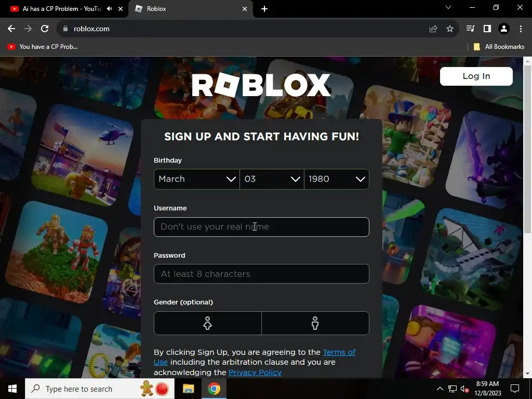
Task: Click the scrollbar down arrow
Action: (527, 374)
